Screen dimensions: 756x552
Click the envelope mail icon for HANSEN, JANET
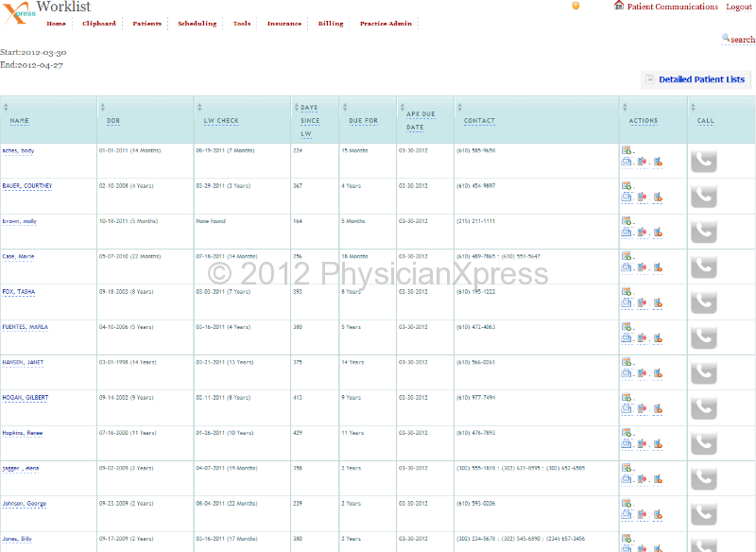point(626,373)
